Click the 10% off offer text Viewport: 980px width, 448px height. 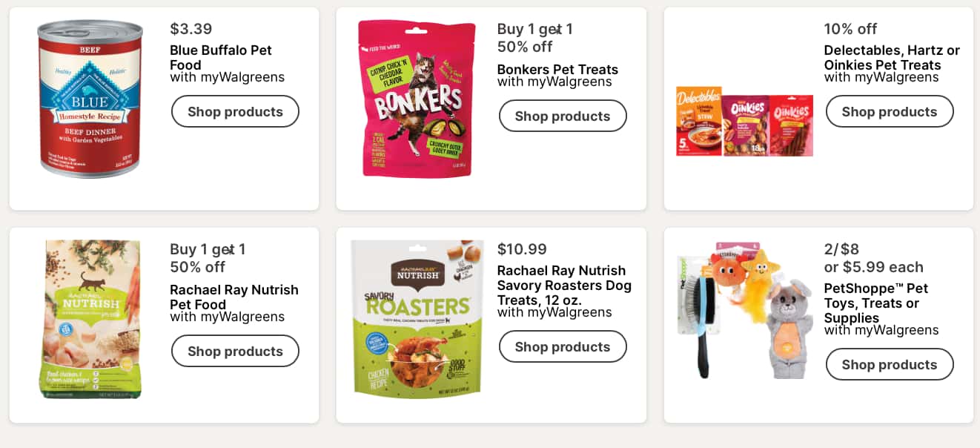pos(850,29)
